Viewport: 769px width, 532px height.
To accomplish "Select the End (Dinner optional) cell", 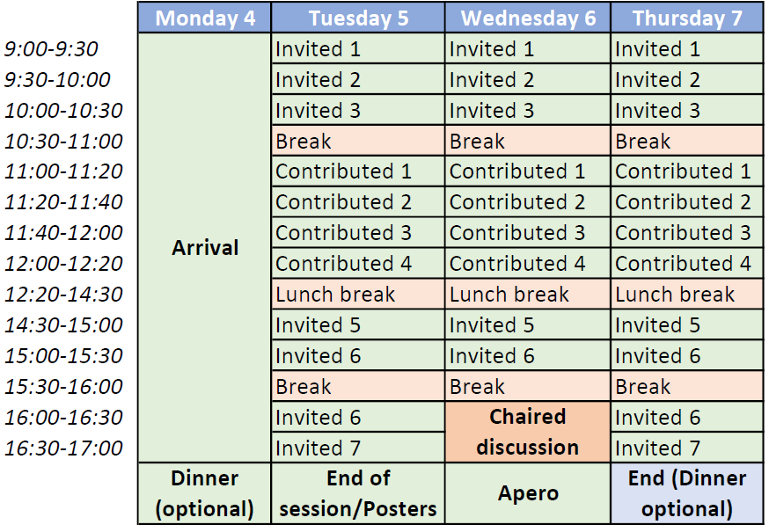I will (687, 493).
